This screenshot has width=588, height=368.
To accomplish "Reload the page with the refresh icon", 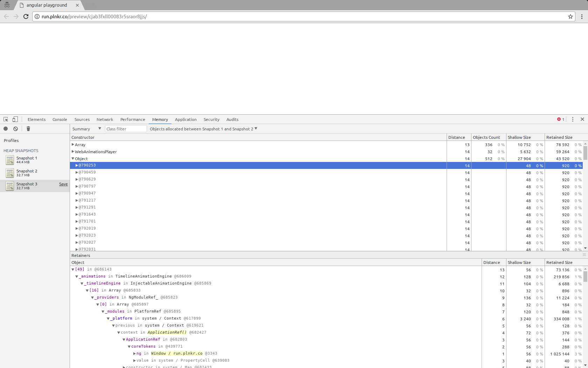I will click(x=26, y=16).
